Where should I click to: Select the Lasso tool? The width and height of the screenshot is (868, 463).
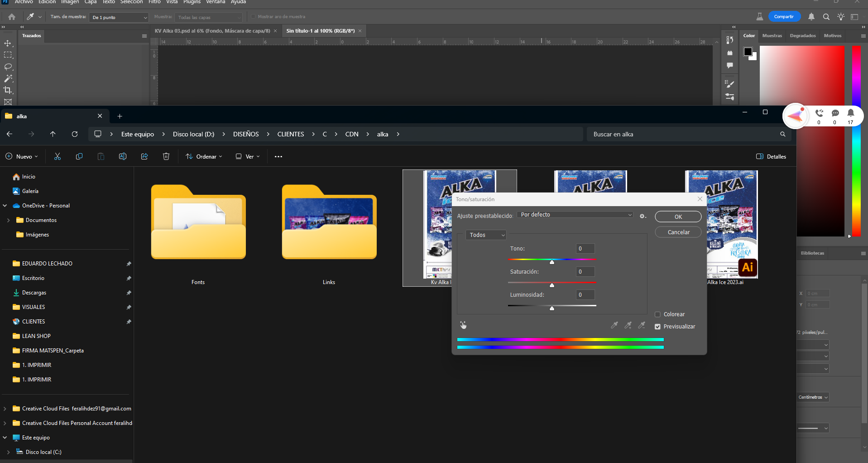coord(8,67)
